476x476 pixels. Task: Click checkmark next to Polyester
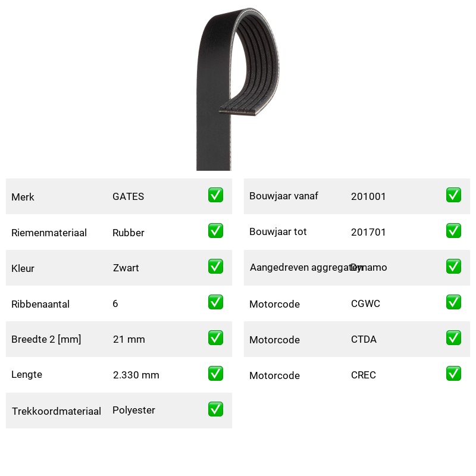pyautogui.click(x=215, y=409)
